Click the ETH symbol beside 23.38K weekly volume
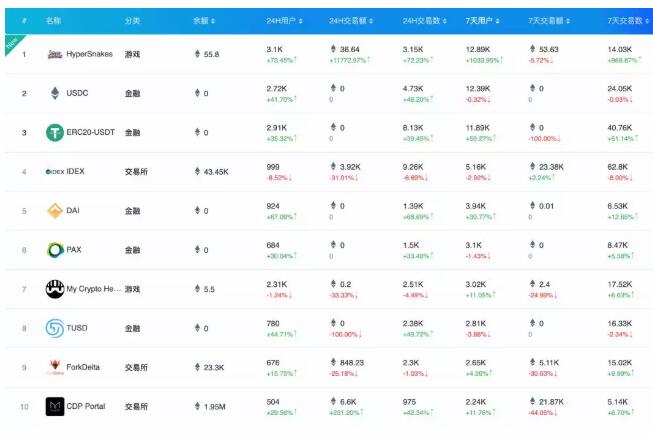The image size is (653, 435). [533, 166]
